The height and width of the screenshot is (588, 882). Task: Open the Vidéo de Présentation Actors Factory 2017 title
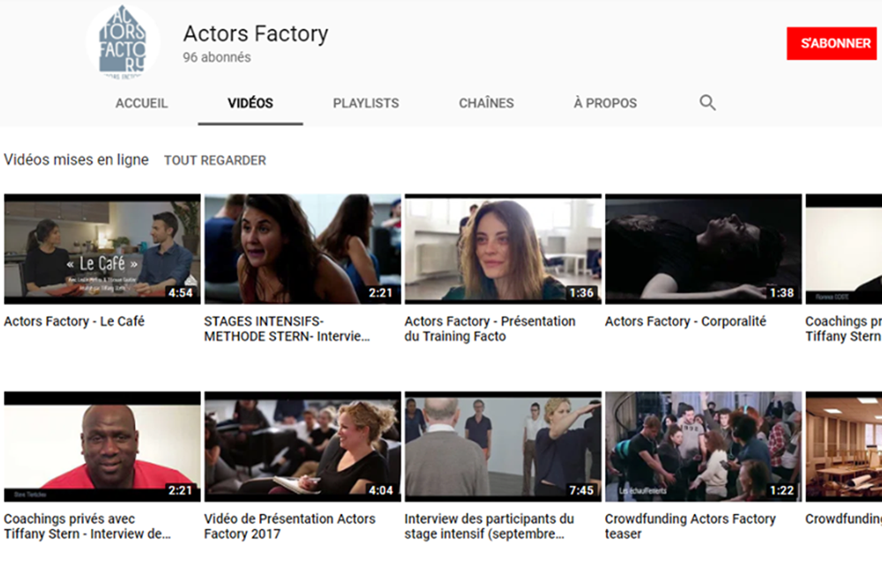click(289, 526)
